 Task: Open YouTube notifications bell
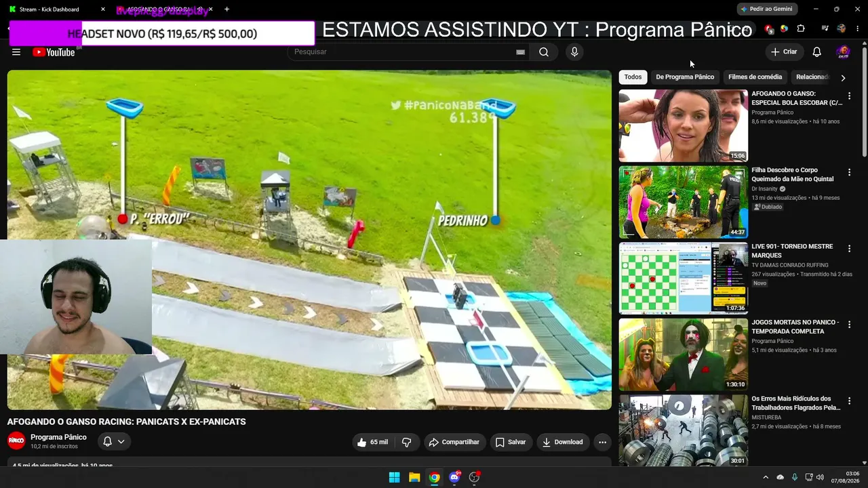tap(817, 52)
